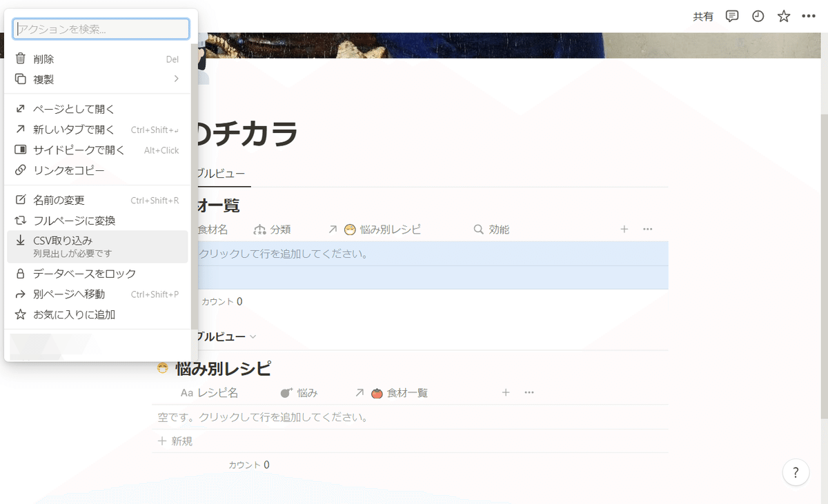828x504 pixels.
Task: Open the top bar three-dots menu
Action: coord(809,16)
